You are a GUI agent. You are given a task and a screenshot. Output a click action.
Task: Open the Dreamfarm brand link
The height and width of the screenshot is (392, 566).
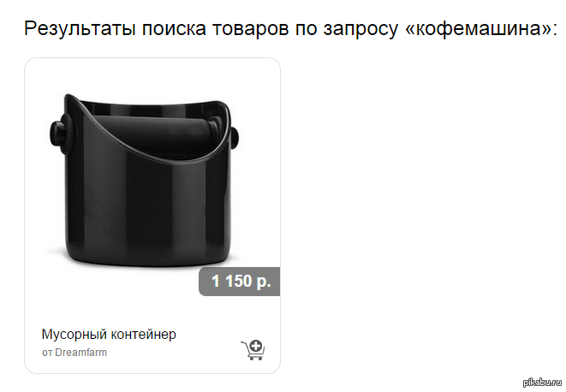coord(80,353)
